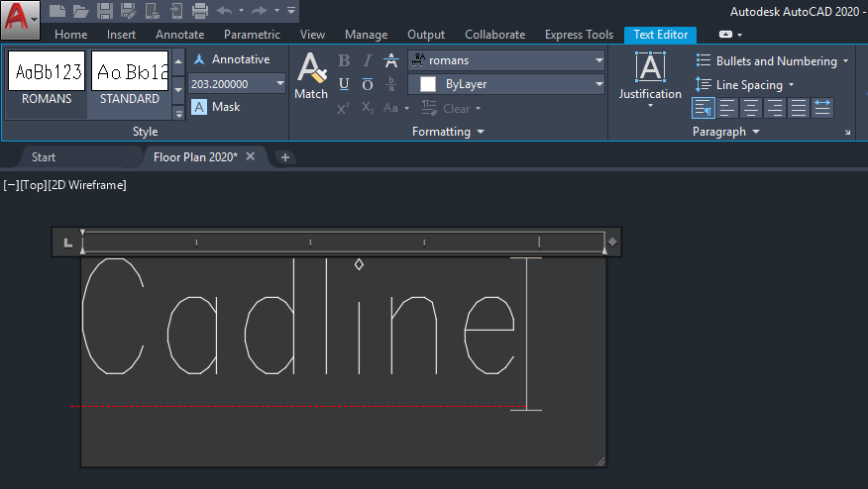Go to the View ribbon tab
Image resolution: width=868 pixels, height=489 pixels.
click(312, 35)
